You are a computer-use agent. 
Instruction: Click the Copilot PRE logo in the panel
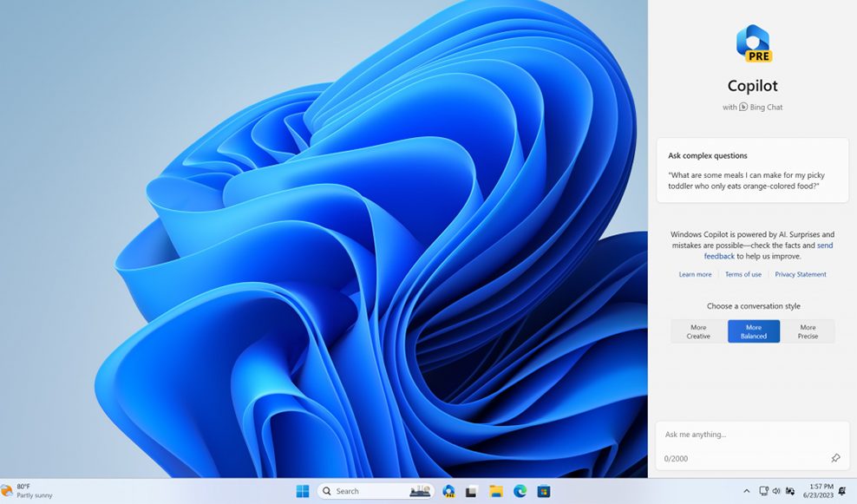point(753,43)
